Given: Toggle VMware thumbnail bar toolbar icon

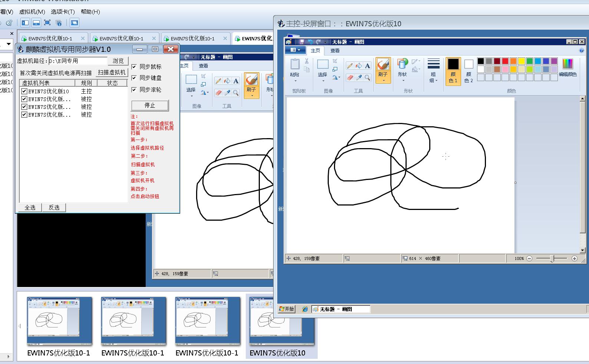Looking at the screenshot, I should tap(36, 23).
